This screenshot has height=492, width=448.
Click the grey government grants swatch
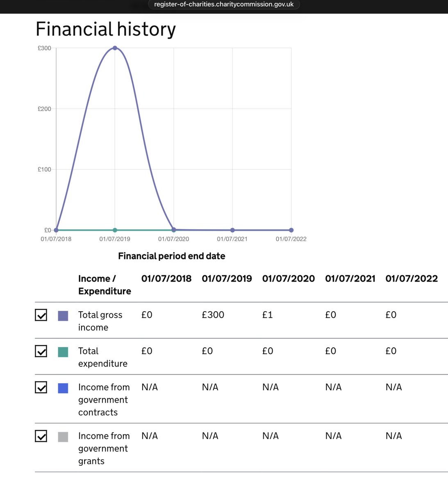(63, 437)
